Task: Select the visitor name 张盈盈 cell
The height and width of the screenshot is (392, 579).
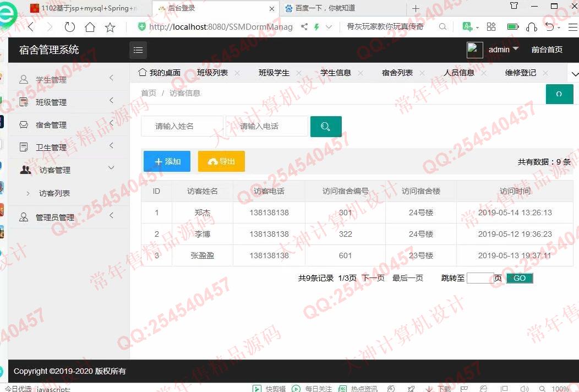Action: pos(203,255)
